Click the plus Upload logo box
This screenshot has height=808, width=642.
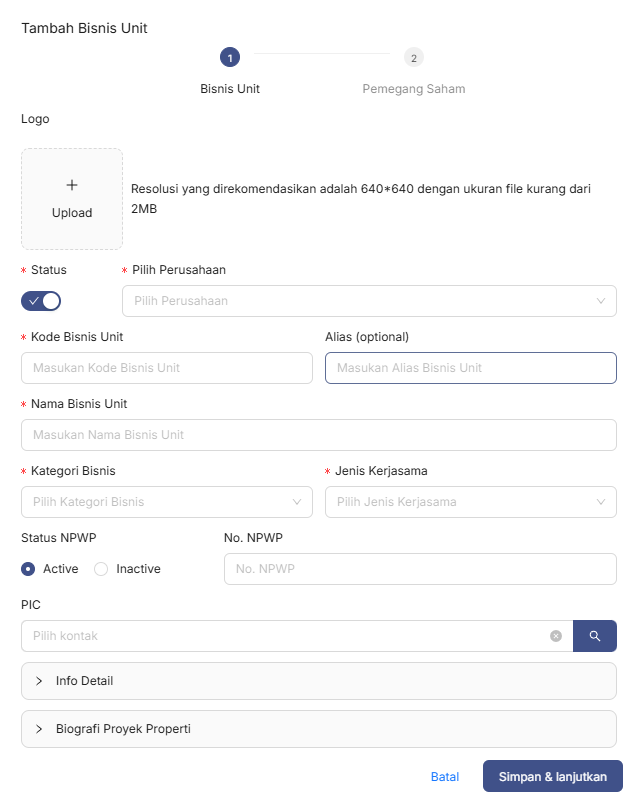coord(72,199)
